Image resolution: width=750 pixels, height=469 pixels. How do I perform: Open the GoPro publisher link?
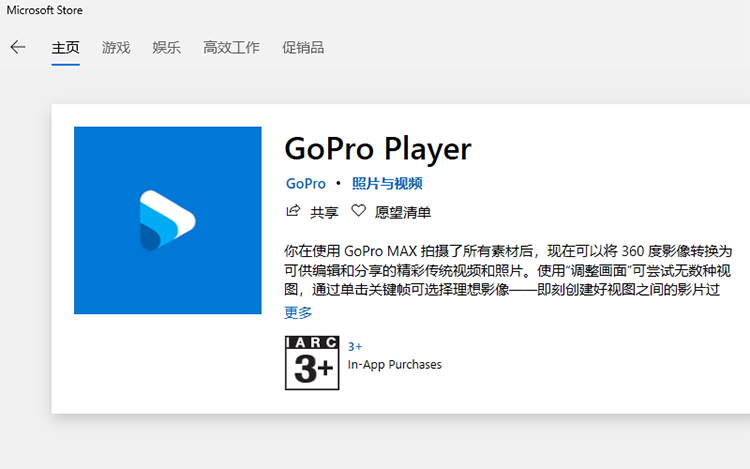306,184
